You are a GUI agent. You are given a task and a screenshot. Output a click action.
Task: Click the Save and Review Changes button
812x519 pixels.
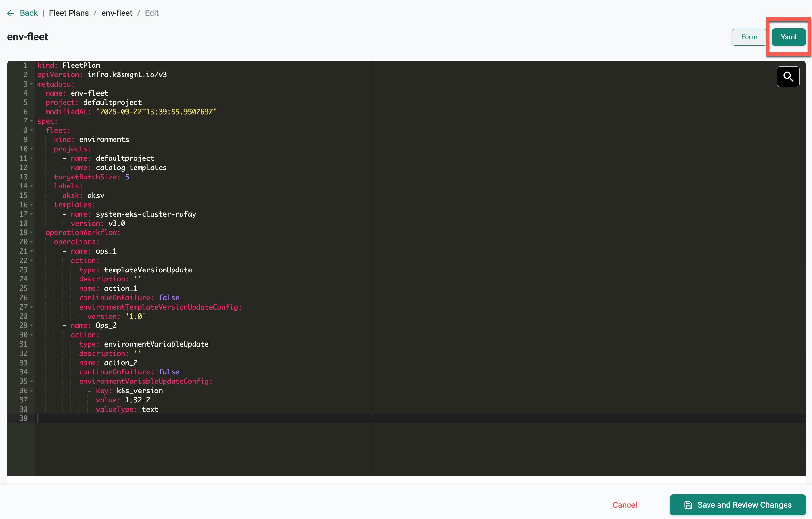click(x=737, y=504)
